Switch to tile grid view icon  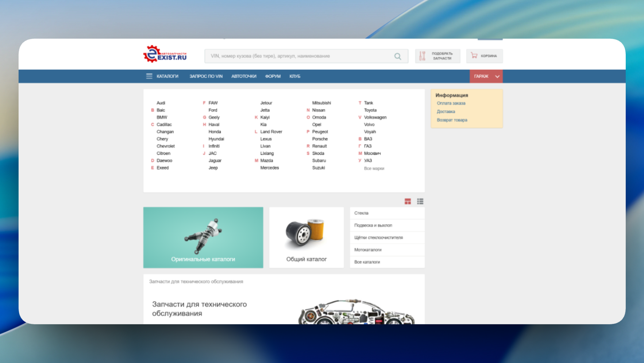(x=408, y=201)
